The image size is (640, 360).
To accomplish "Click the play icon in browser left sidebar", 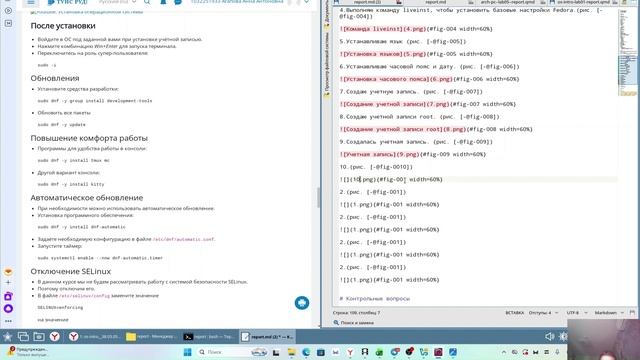I will coord(8,11).
